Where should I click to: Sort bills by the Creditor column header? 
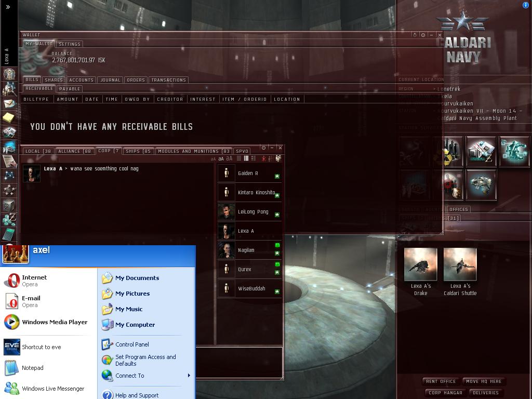(x=170, y=99)
